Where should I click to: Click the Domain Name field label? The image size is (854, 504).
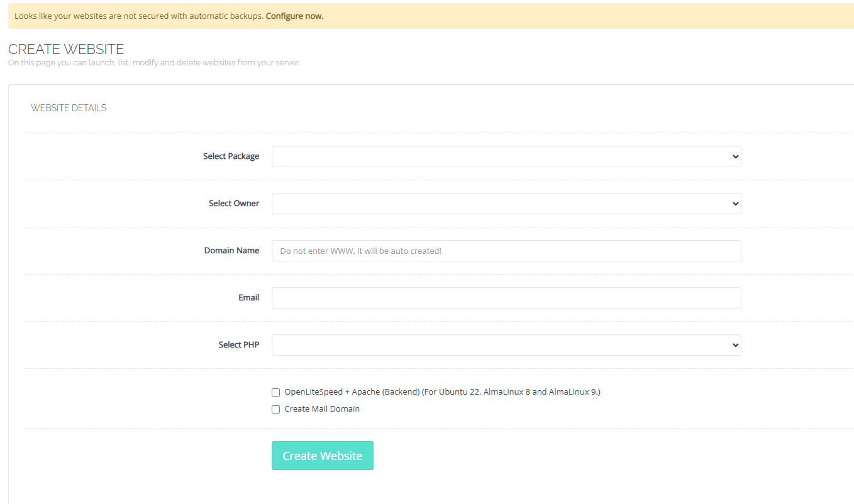(x=231, y=251)
